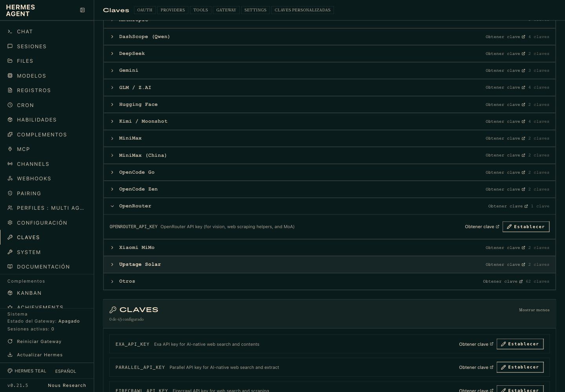Click the Actualizar Hermes download icon
This screenshot has height=392, width=565.
click(10, 355)
